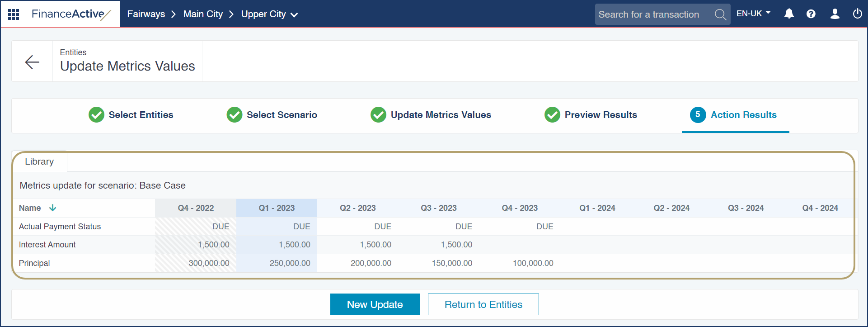This screenshot has height=327, width=868.
Task: Sort by Name column arrow
Action: pos(52,208)
